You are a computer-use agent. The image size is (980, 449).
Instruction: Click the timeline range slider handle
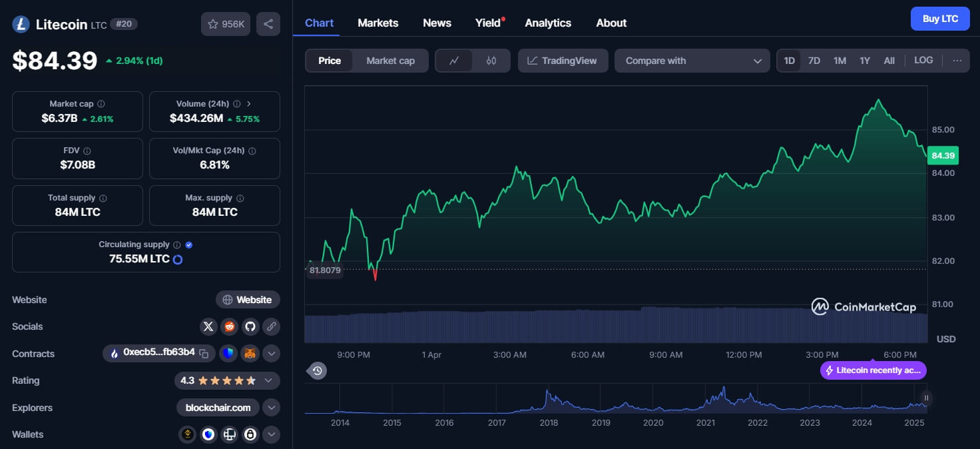(925, 398)
